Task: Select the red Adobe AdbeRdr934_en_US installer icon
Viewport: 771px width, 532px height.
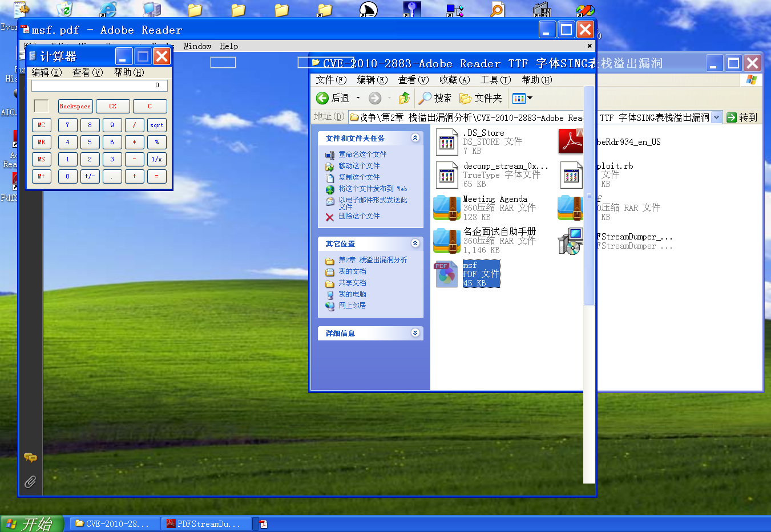Action: pos(571,141)
